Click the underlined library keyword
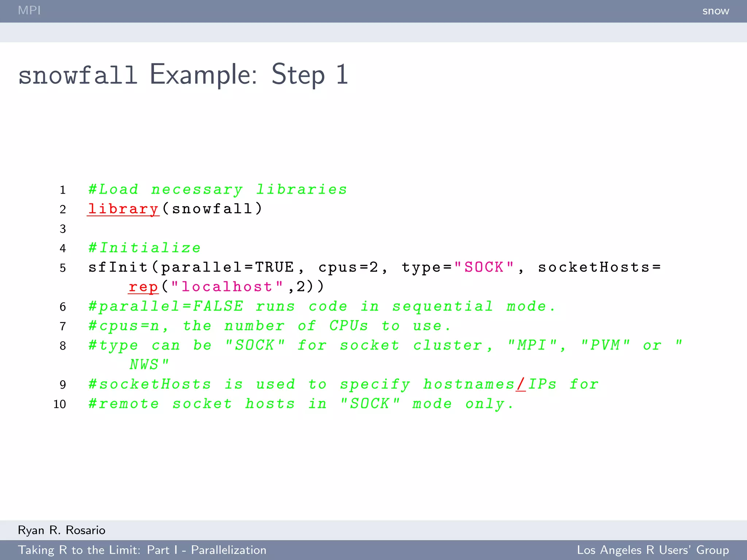The image size is (747, 560). coord(123,209)
